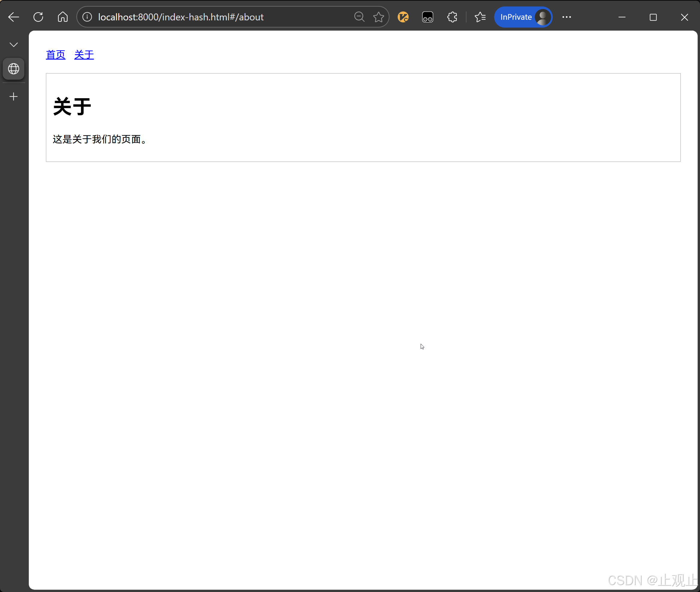The height and width of the screenshot is (592, 700).
Task: Open the Favorites list
Action: coord(480,17)
